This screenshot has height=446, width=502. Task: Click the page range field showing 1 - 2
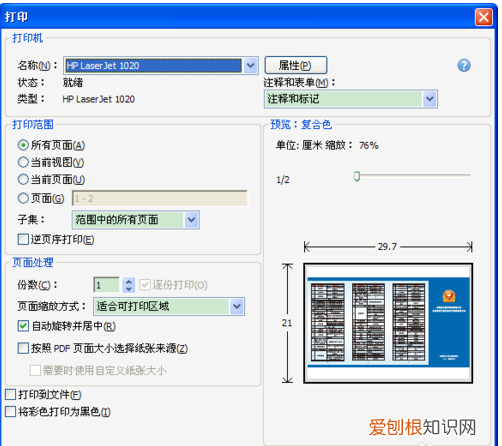pyautogui.click(x=160, y=199)
